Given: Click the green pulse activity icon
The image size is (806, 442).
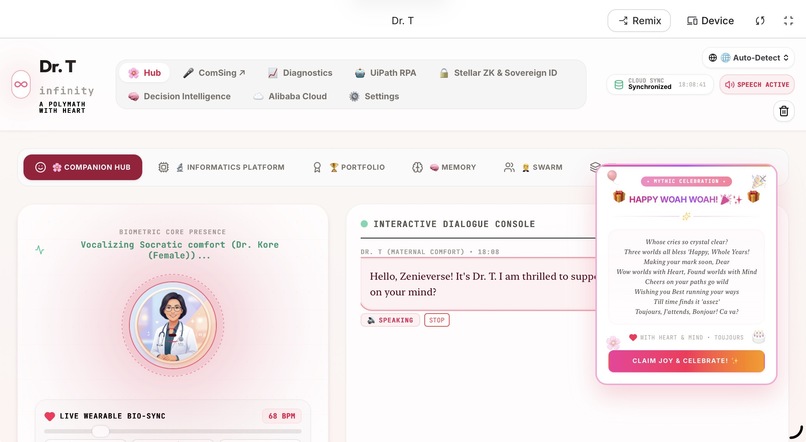Looking at the screenshot, I should [40, 250].
